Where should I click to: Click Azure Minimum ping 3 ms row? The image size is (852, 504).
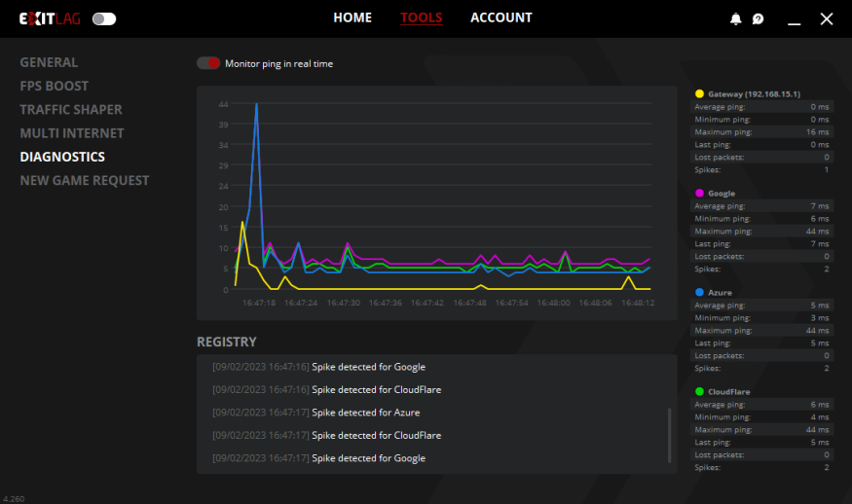[x=761, y=318]
